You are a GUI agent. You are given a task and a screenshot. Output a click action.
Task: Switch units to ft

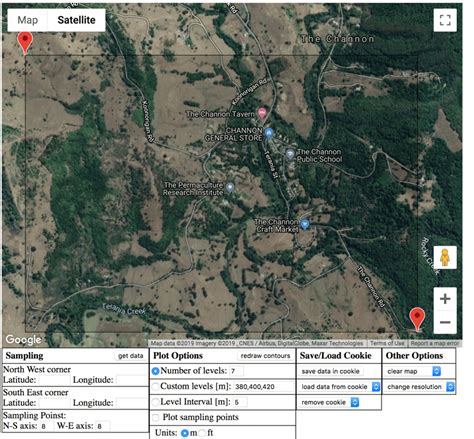[x=202, y=433]
